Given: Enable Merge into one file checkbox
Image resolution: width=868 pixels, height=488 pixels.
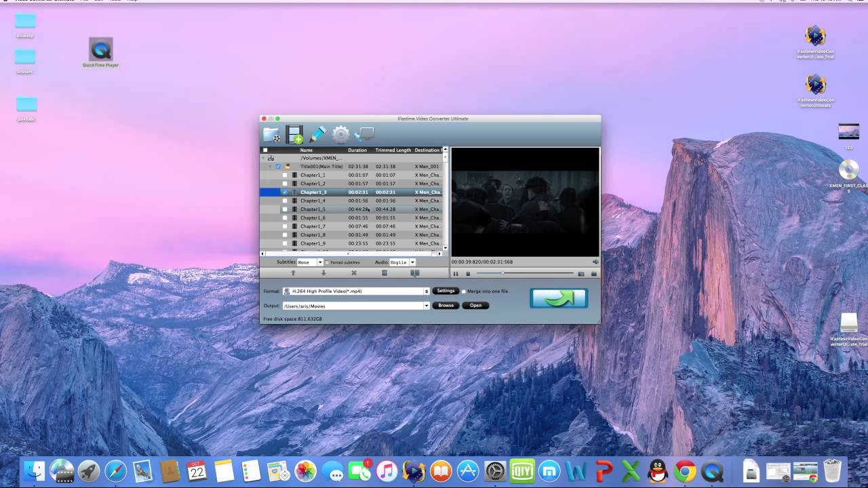Looking at the screenshot, I should click(x=463, y=291).
